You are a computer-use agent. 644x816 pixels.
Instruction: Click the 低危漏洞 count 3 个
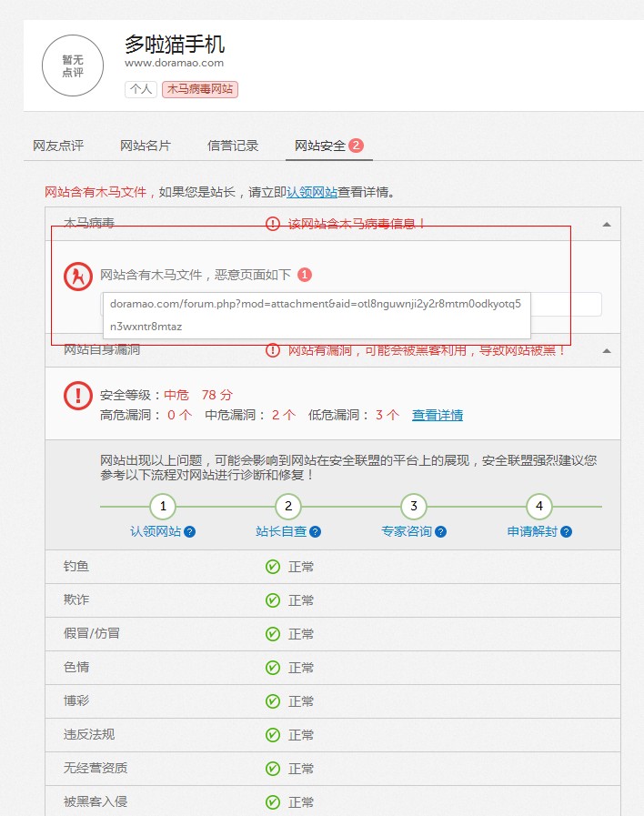387,415
